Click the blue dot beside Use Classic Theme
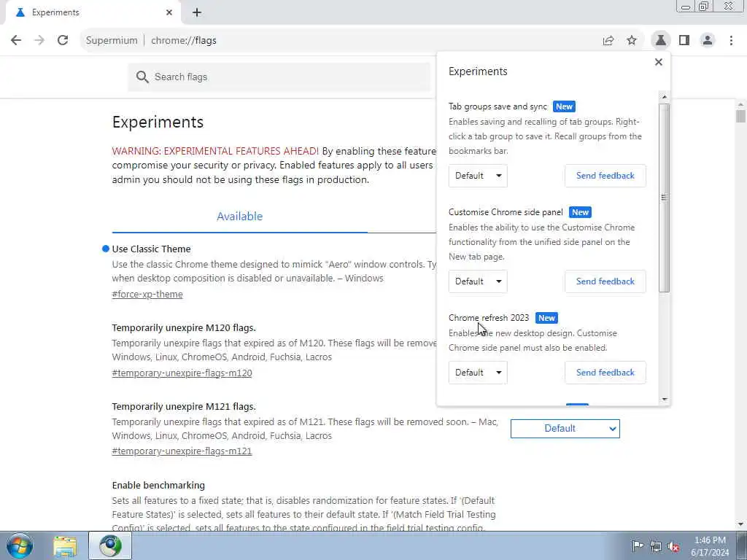747x560 pixels. click(x=106, y=249)
